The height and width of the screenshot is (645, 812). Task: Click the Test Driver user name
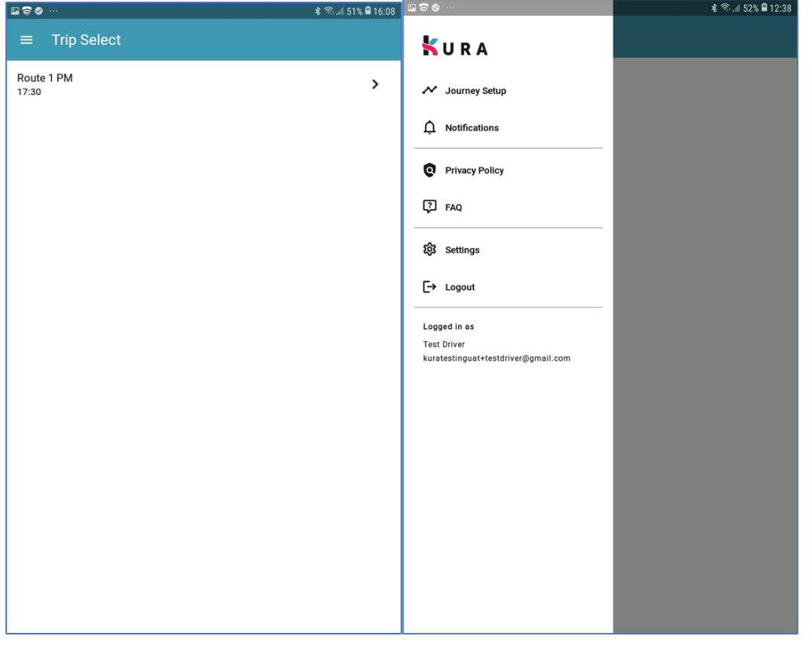coord(444,344)
